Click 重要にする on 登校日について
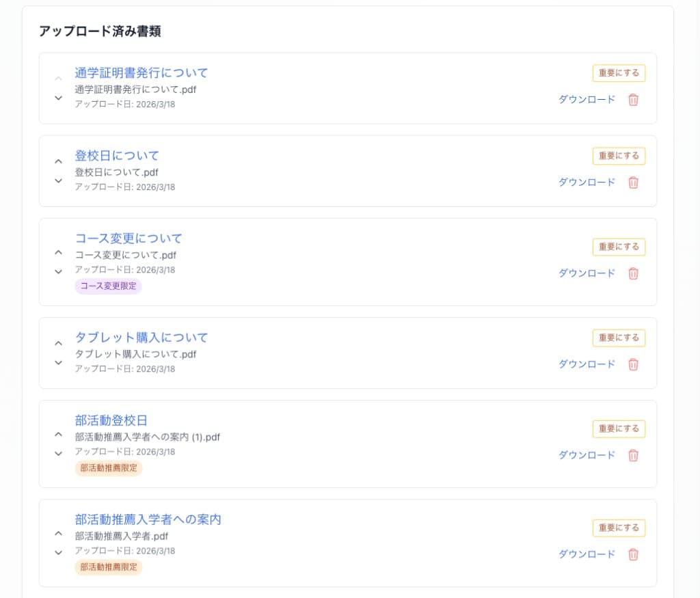Image resolution: width=700 pixels, height=598 pixels. point(619,156)
